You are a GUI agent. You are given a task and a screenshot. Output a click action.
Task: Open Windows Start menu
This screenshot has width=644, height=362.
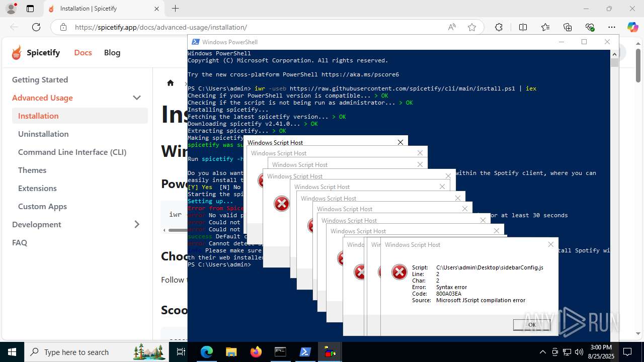[x=12, y=352]
